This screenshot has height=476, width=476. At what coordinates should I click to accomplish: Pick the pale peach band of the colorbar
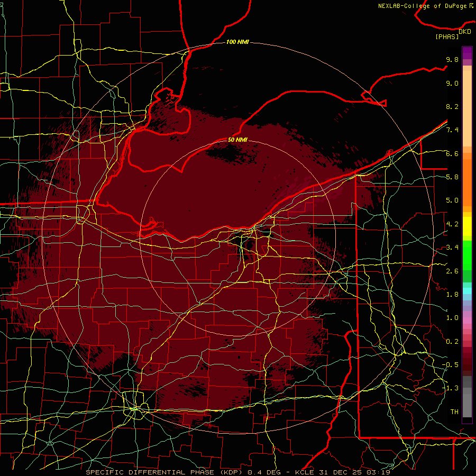click(x=467, y=108)
